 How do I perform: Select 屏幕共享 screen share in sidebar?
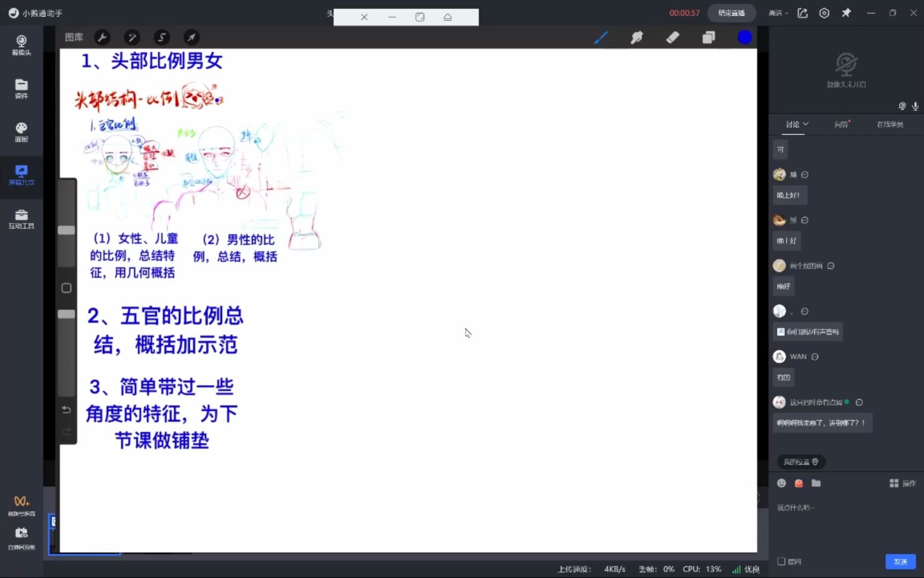21,175
